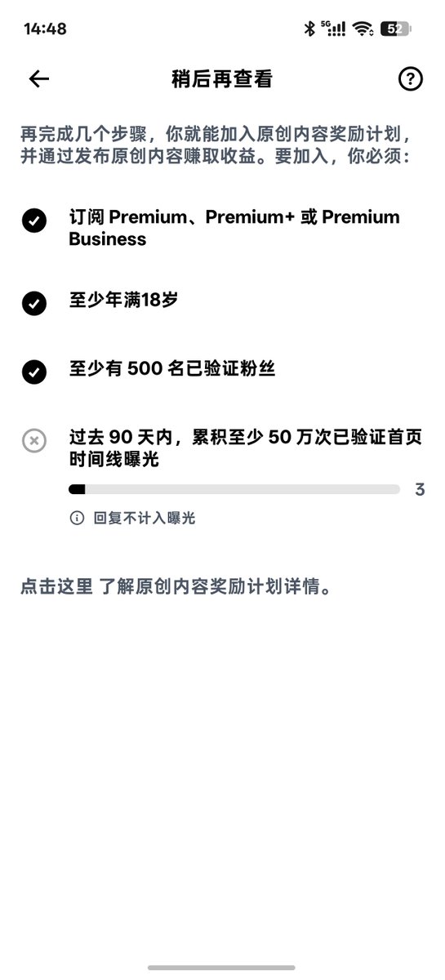This screenshot has width=445, height=980.
Task: Select the 订阅 Premium、Premium+ requirement text
Action: click(234, 228)
